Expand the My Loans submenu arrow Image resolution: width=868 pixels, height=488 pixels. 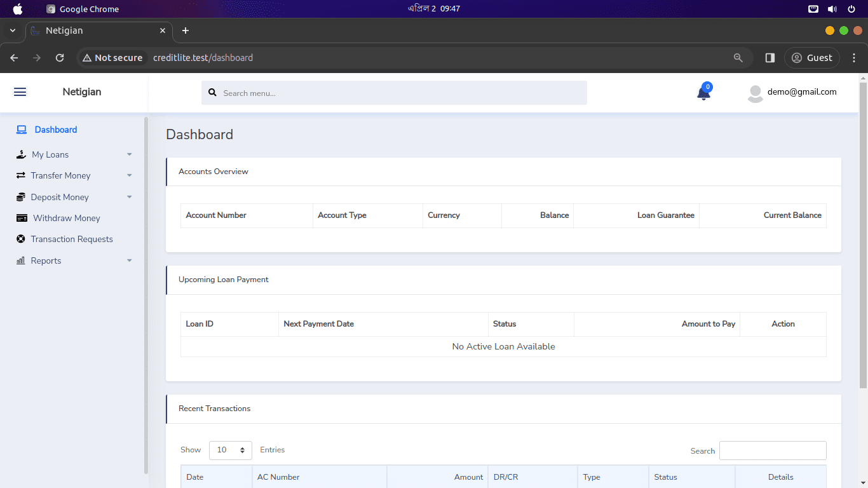coord(130,154)
